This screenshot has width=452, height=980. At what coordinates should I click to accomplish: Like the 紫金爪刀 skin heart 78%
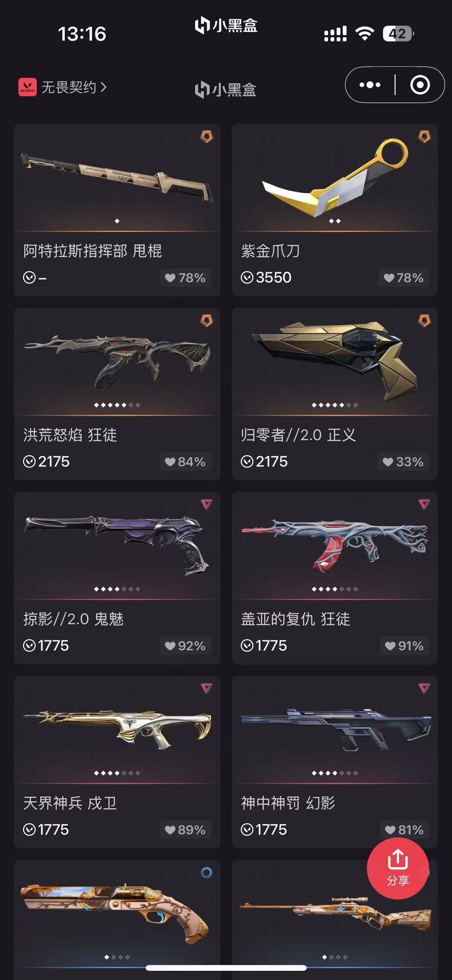pos(403,278)
